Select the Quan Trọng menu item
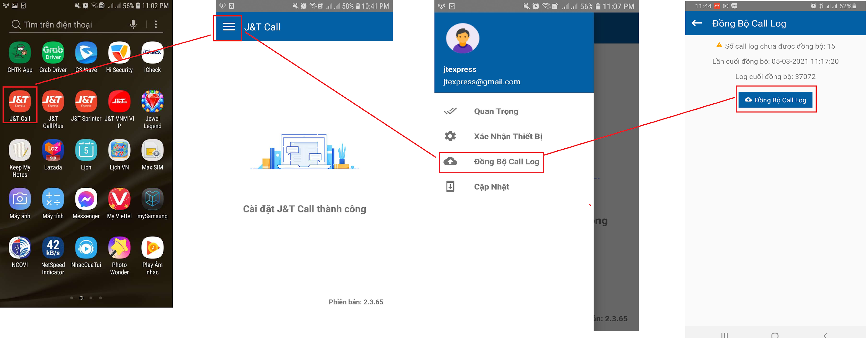The image size is (868, 338). (x=496, y=111)
